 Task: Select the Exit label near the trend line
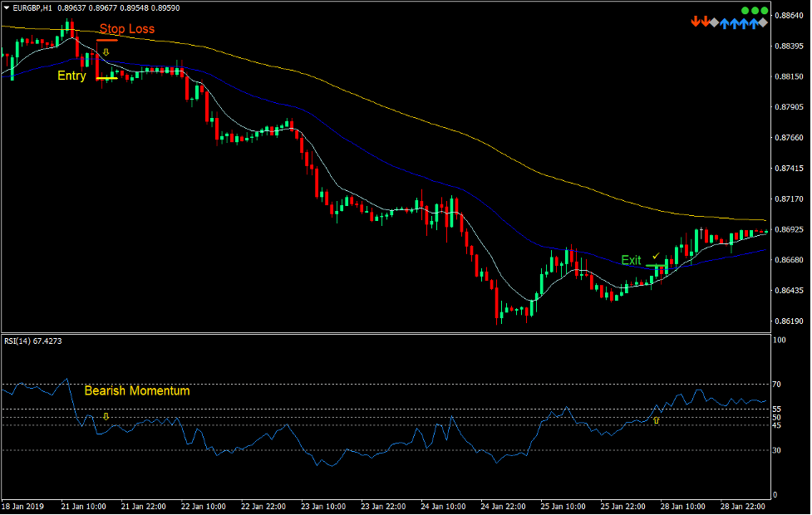tap(632, 260)
